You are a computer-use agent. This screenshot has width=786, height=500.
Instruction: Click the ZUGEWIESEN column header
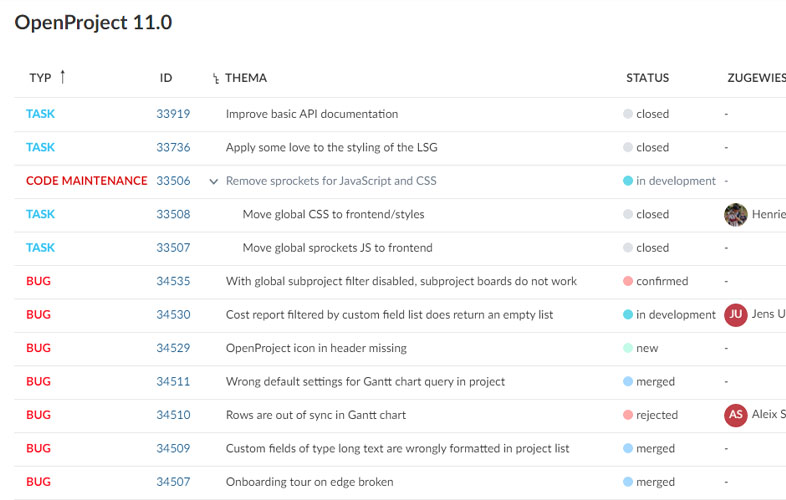click(x=755, y=78)
